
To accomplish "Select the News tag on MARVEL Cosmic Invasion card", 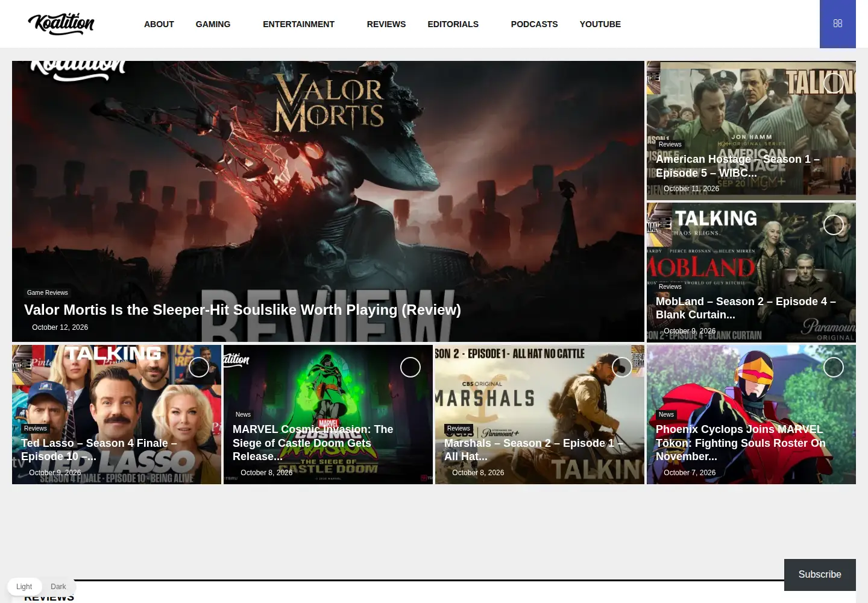I will [244, 414].
